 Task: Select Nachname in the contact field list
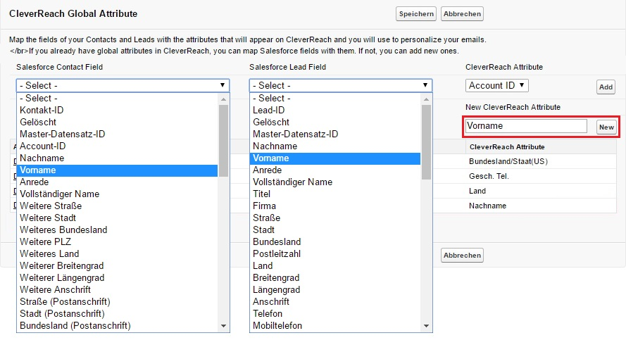[x=117, y=158]
